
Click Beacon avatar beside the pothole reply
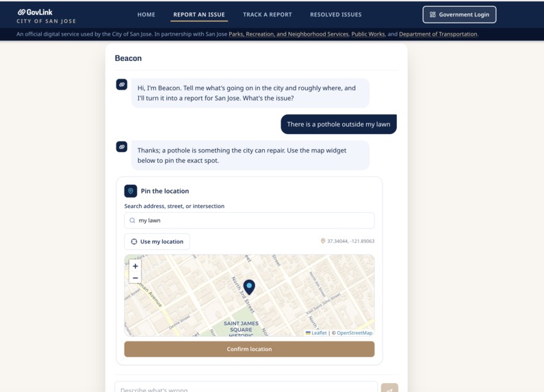[x=121, y=146]
